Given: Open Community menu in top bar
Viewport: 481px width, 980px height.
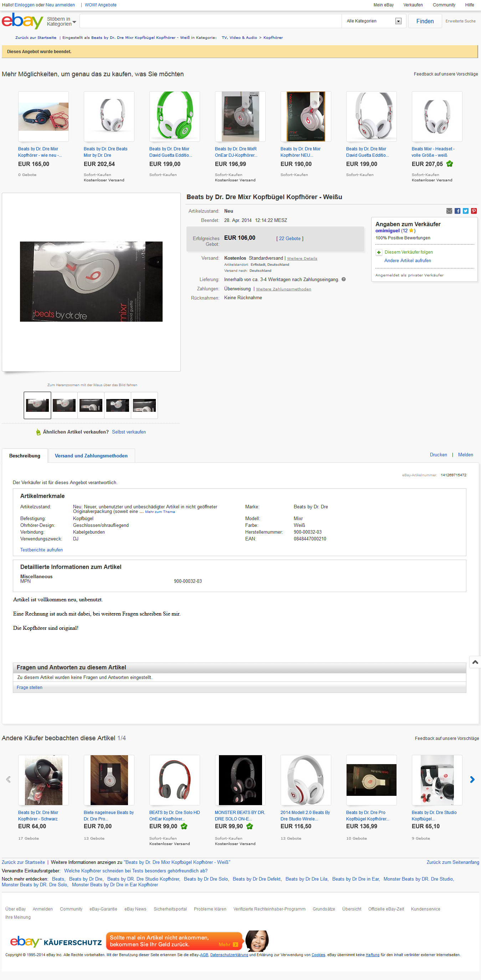Looking at the screenshot, I should click(444, 5).
